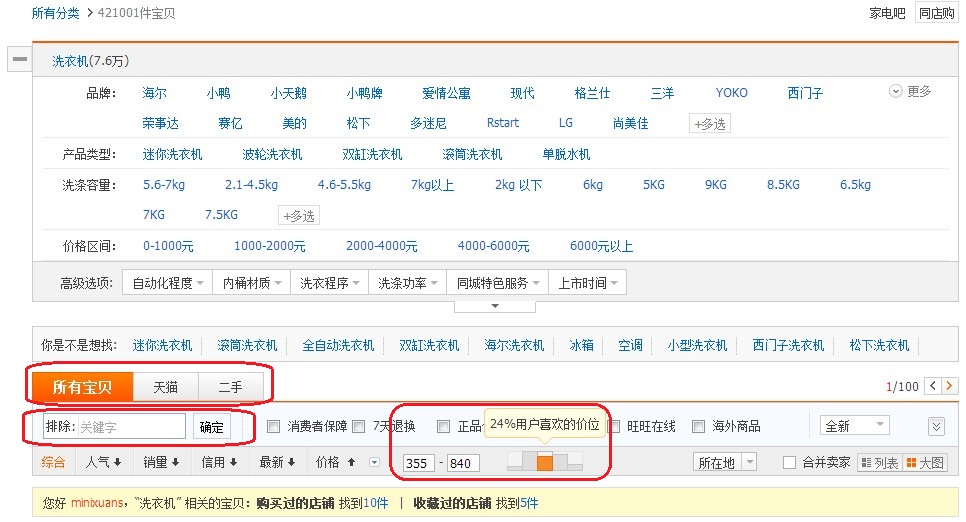966x522 pixels.
Task: Expand the filter panel down arrow
Action: tap(495, 306)
